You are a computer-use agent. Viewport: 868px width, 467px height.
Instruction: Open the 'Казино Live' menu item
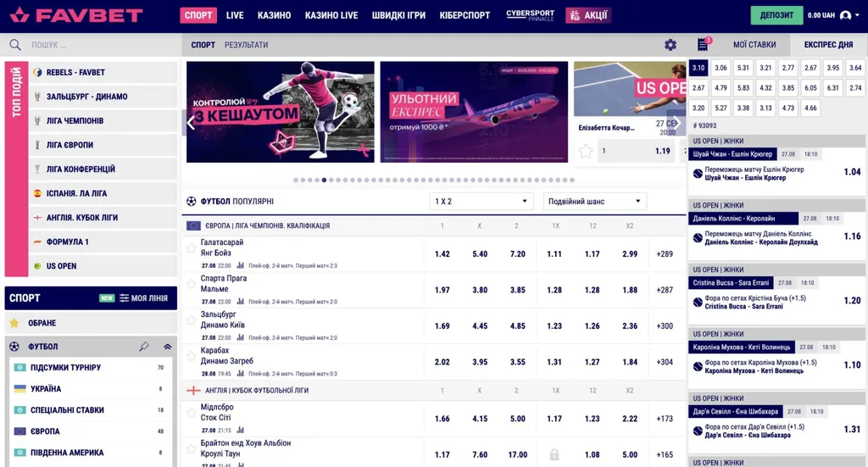(331, 15)
